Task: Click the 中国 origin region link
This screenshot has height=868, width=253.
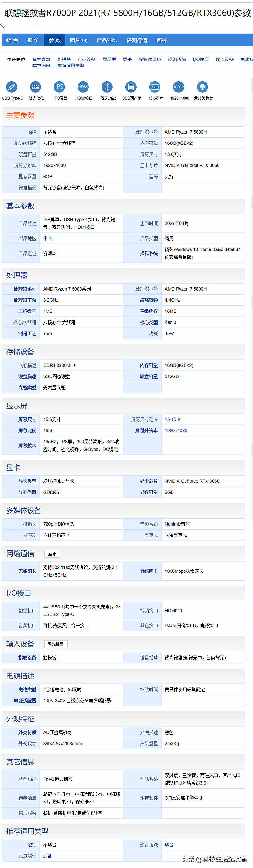Action: point(47,238)
